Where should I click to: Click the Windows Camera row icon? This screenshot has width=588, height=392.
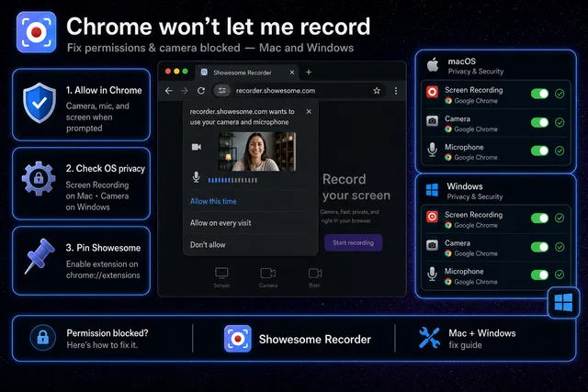pyautogui.click(x=432, y=245)
